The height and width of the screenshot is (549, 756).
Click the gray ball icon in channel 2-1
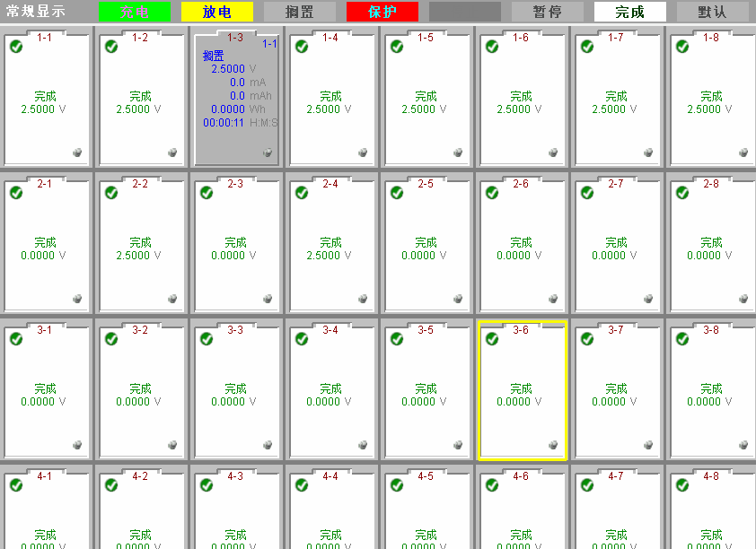[x=77, y=299]
